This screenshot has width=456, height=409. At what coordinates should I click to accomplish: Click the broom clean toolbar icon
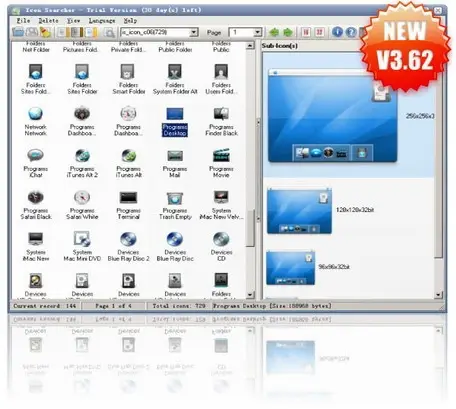(45, 32)
